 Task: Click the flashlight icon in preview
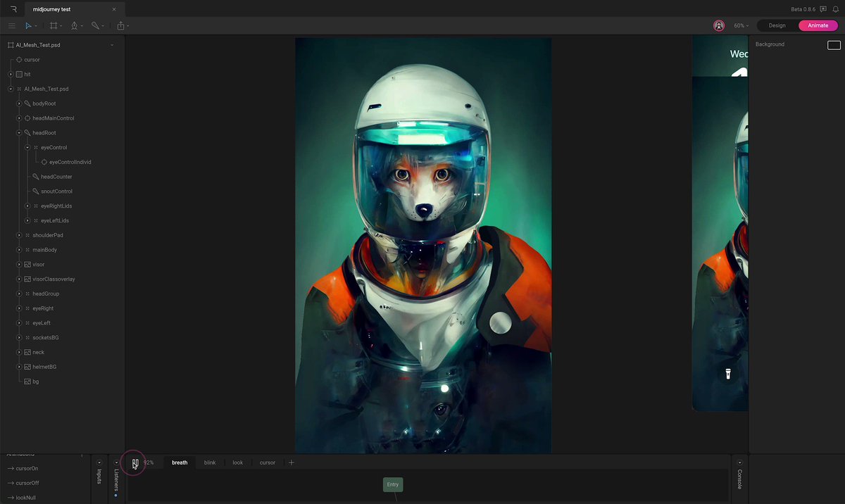[x=728, y=374]
